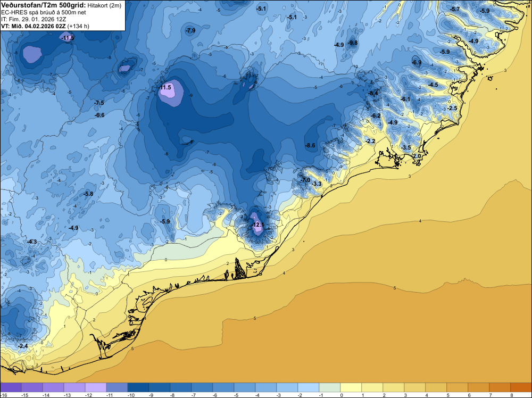This screenshot has width=532, height=398.
Task: Click the legend swatch between -5 and -4
Action: [x=245, y=387]
